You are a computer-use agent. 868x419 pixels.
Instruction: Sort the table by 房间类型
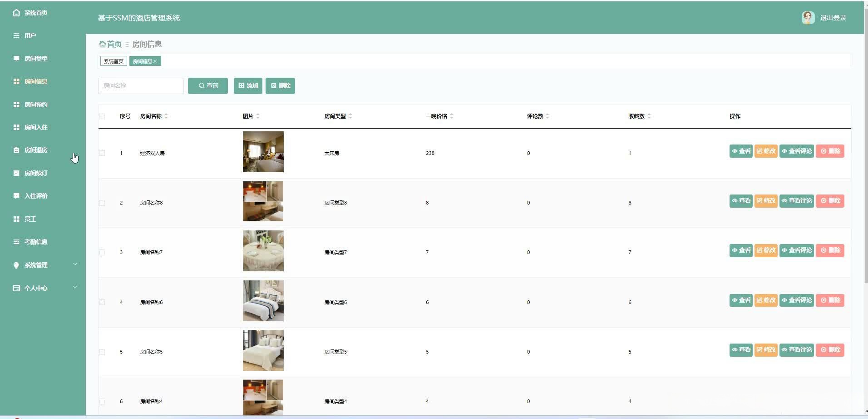tap(350, 116)
